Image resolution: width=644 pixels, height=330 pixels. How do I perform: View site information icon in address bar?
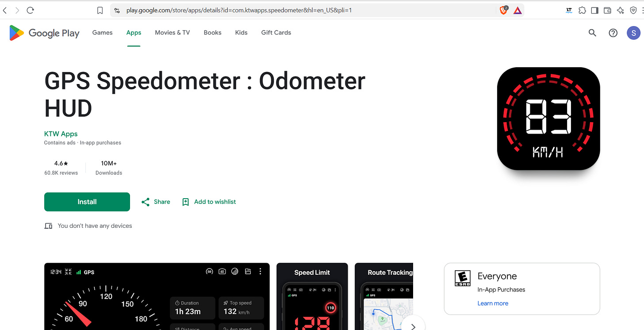pyautogui.click(x=117, y=10)
